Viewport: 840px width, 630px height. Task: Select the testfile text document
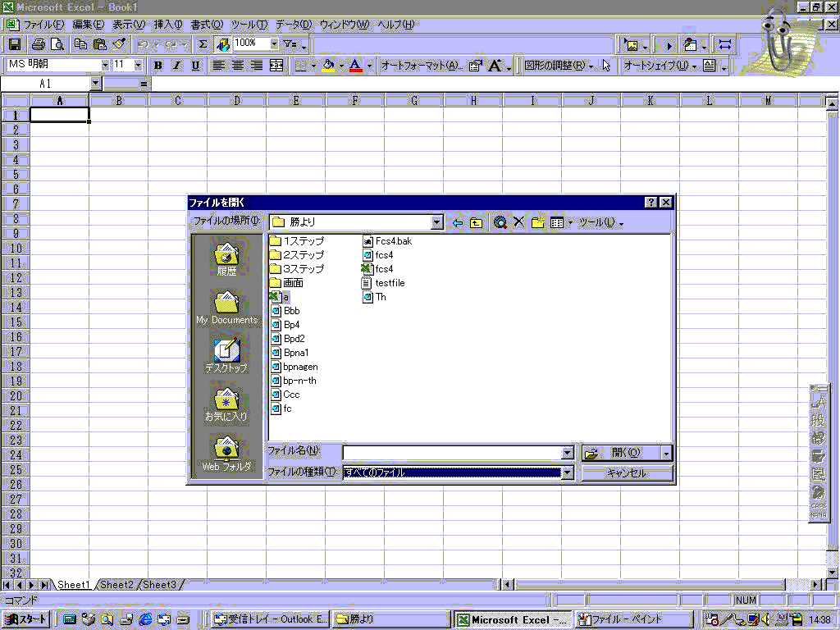point(384,283)
